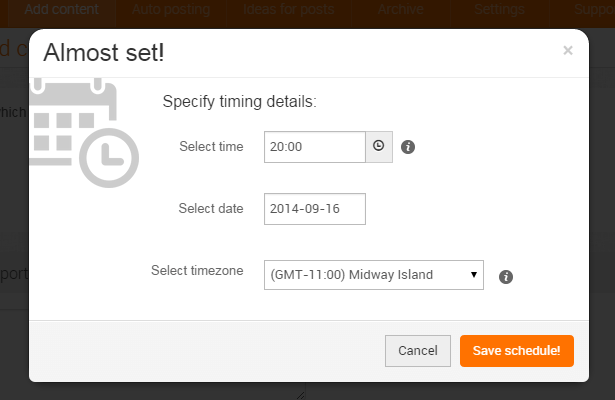Click the Cancel button
615x400 pixels.
418,351
